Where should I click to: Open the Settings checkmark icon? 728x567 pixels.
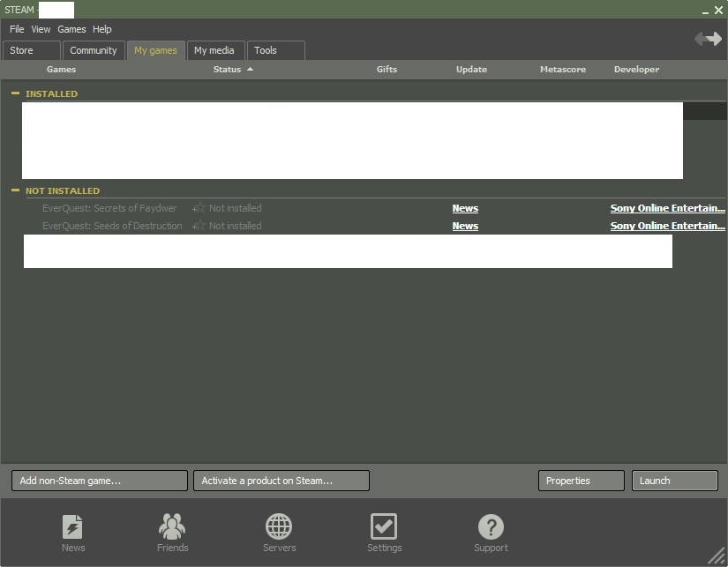click(x=384, y=526)
